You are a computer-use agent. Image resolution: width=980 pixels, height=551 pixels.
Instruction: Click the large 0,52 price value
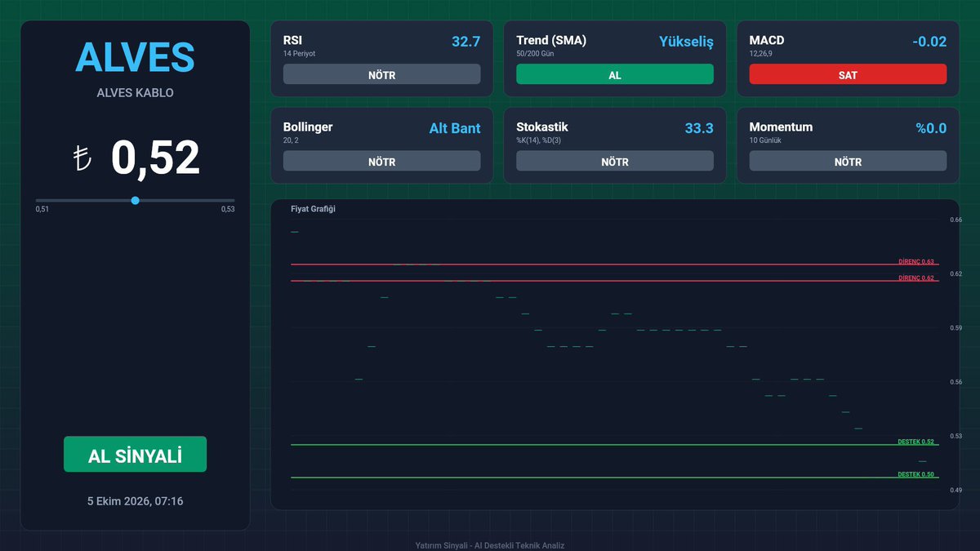(156, 158)
